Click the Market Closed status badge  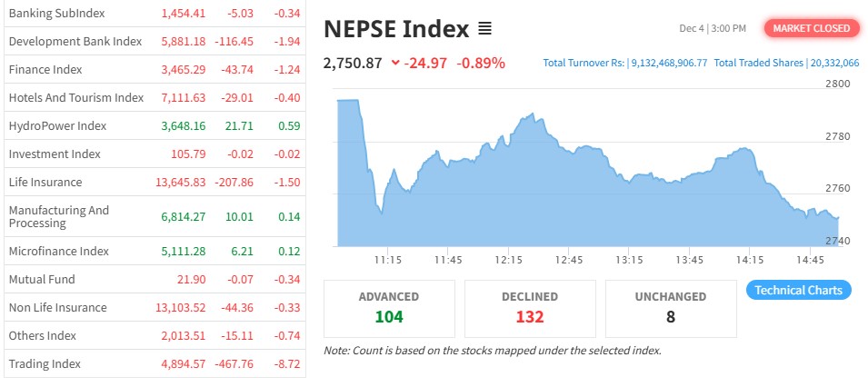coord(811,28)
